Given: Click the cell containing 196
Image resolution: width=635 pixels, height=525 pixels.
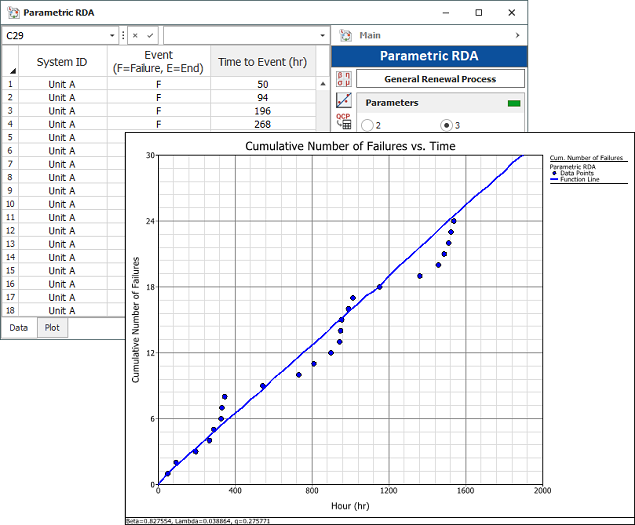Looking at the screenshot, I should pos(263,111).
